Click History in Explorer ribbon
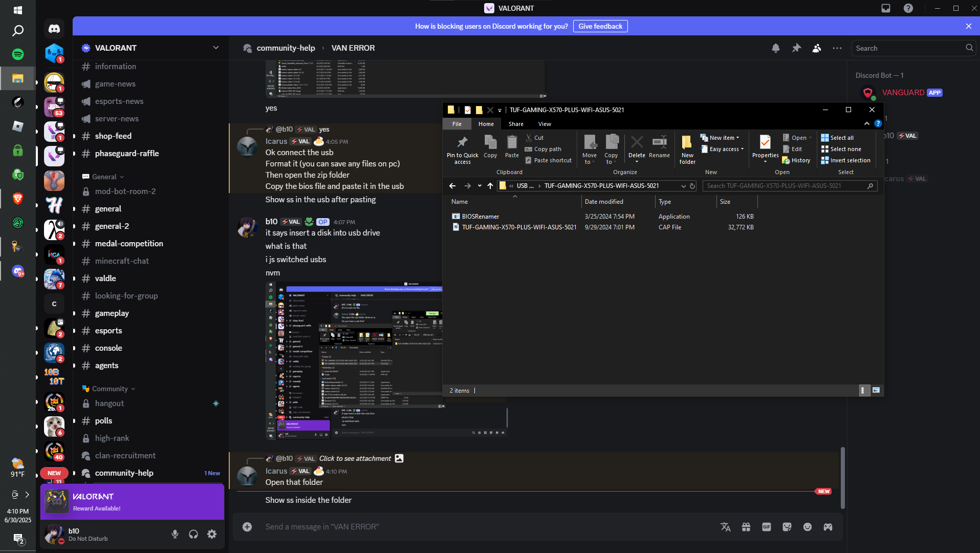Image resolution: width=980 pixels, height=553 pixels. coord(796,160)
